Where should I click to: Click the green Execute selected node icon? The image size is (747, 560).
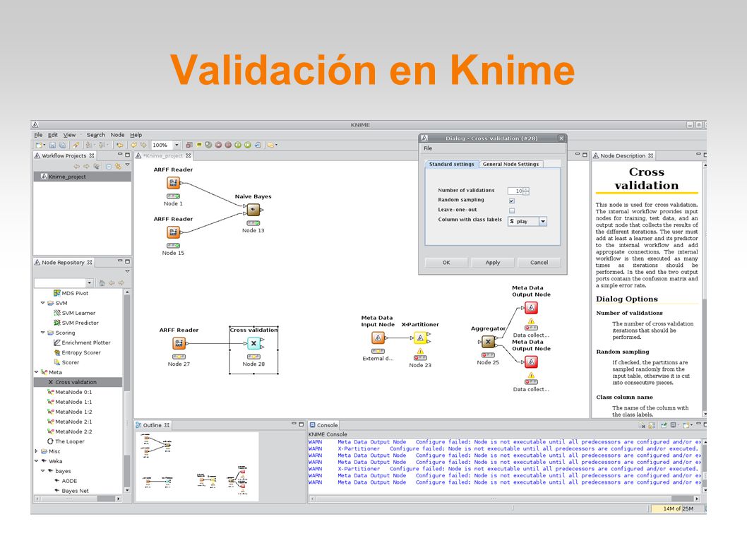(x=247, y=145)
